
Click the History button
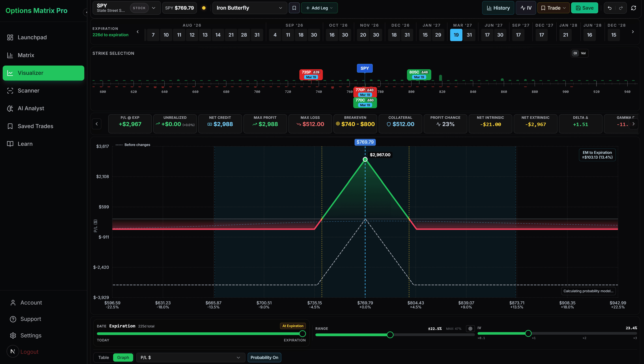498,8
